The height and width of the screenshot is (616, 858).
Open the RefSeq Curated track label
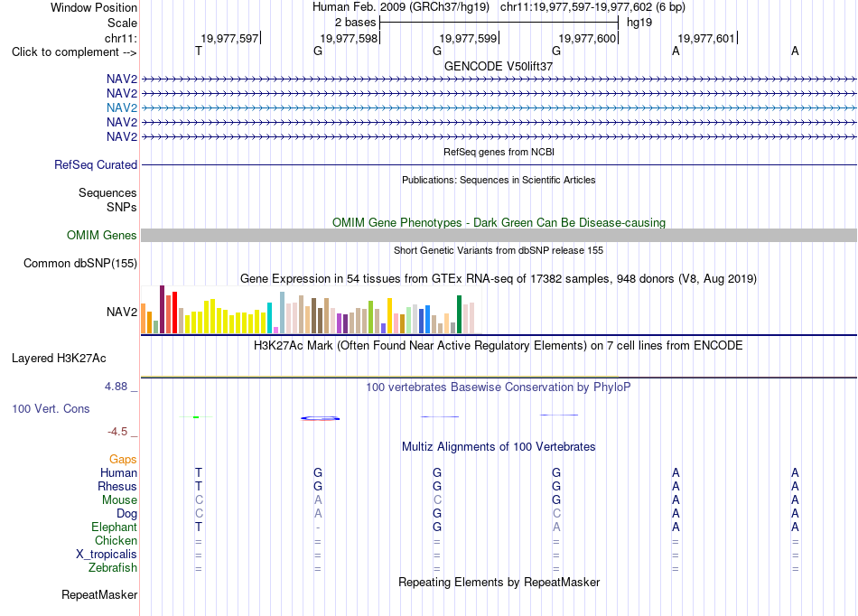pos(96,164)
